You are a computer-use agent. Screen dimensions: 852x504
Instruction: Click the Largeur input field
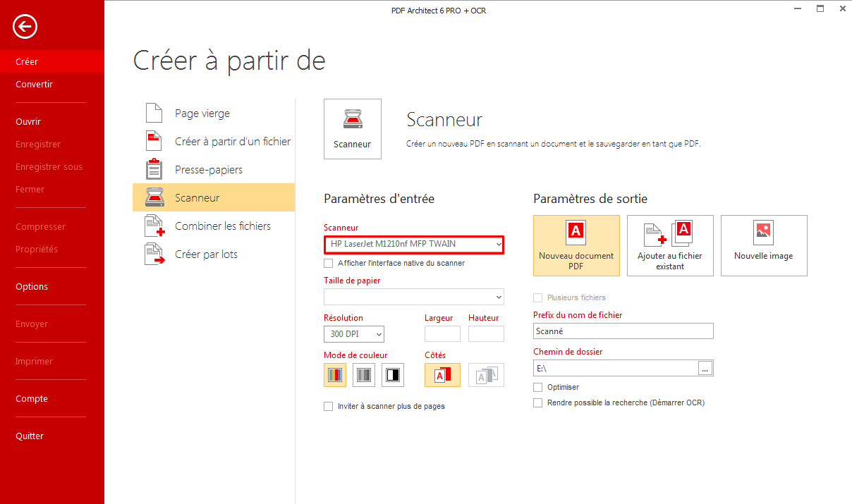point(442,334)
